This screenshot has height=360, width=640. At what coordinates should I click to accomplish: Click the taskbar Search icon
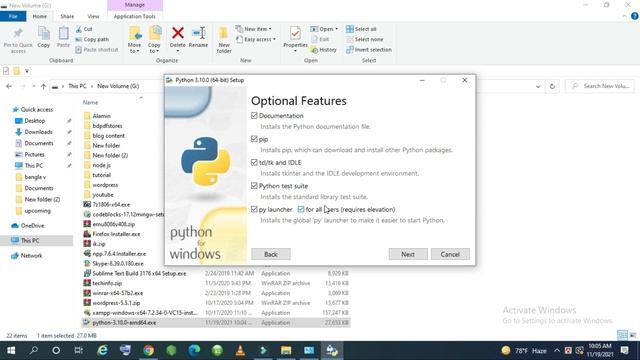(x=34, y=350)
